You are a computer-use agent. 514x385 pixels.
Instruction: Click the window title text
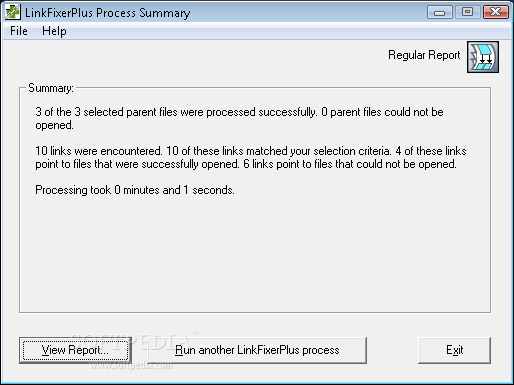(108, 13)
